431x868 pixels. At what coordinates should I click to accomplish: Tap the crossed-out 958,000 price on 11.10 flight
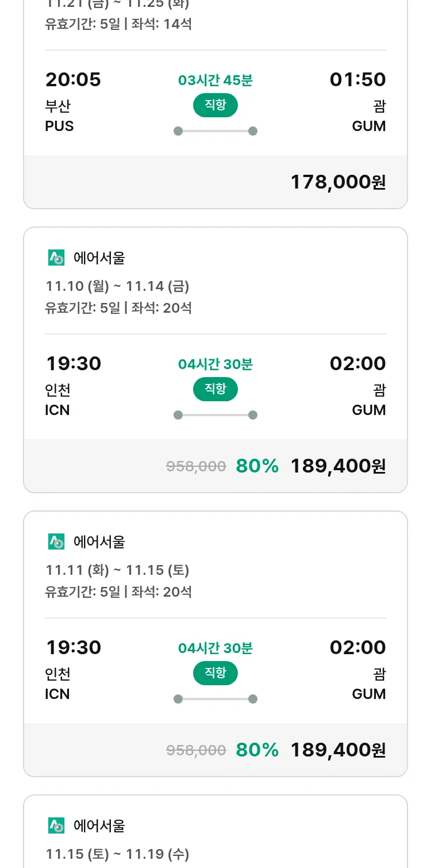tap(196, 466)
